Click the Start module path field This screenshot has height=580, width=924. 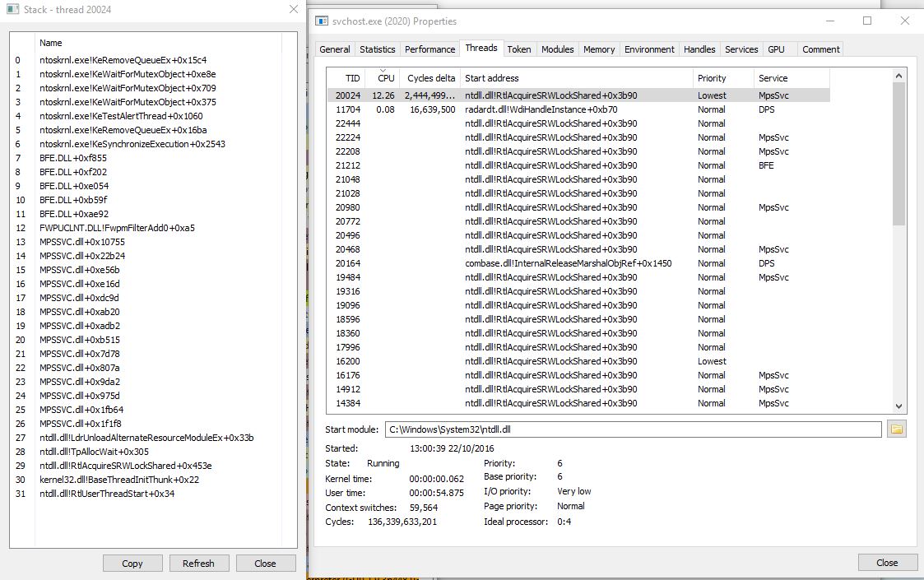[632, 429]
